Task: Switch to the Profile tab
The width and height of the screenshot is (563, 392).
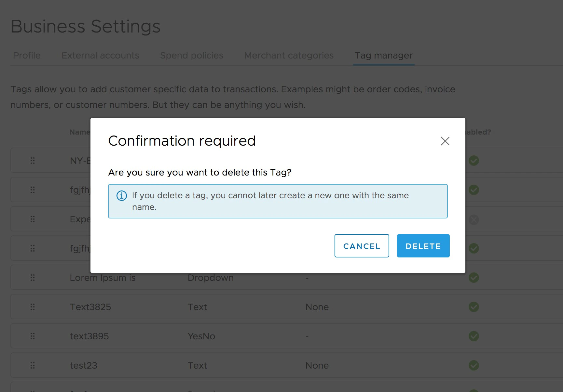Action: (26, 56)
